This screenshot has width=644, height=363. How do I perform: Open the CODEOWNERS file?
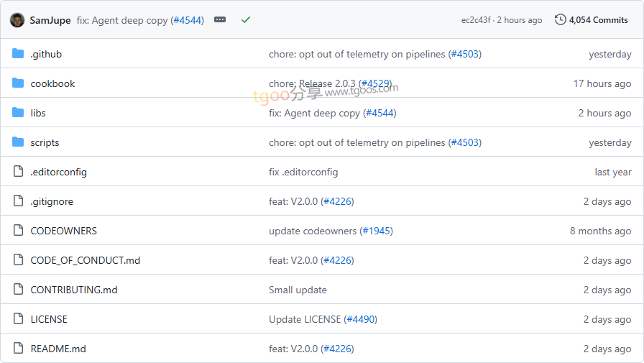64,231
